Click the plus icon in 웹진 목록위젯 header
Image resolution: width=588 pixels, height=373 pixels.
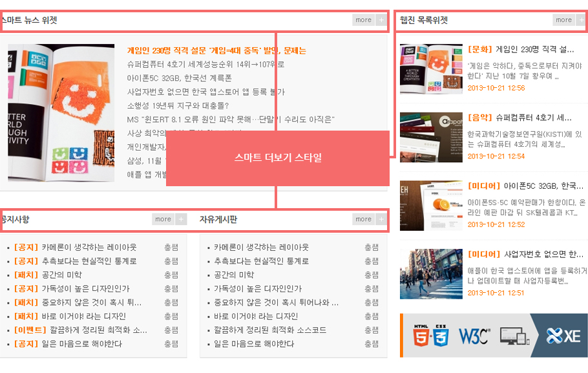[582, 20]
